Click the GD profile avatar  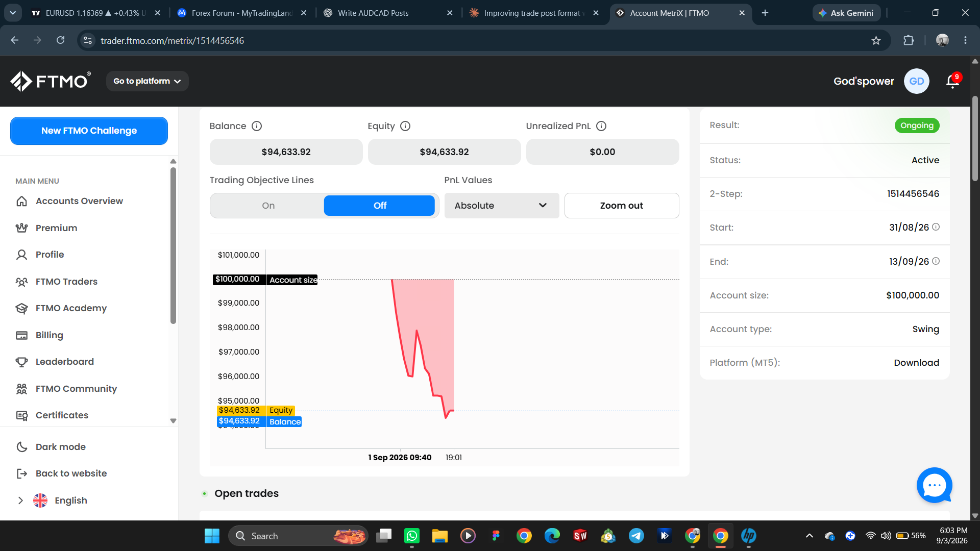point(916,81)
